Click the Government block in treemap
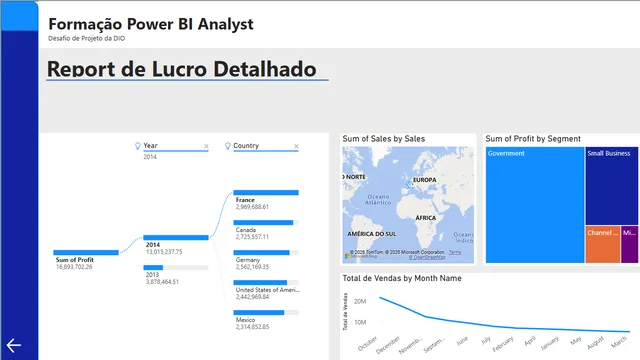 click(535, 205)
